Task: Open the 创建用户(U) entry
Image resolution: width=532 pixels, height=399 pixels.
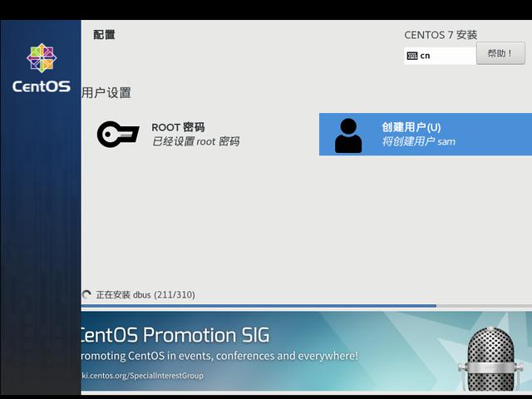Action: [x=426, y=135]
